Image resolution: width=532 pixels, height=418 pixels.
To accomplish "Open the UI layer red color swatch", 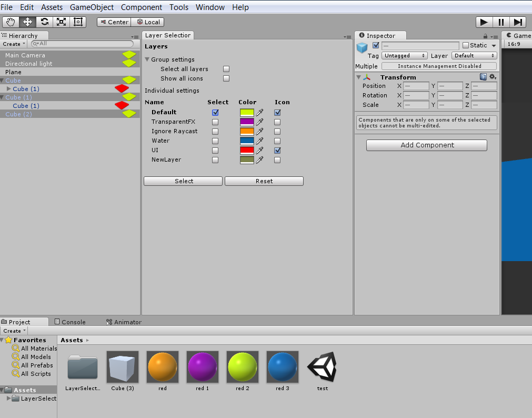I will pos(247,151).
